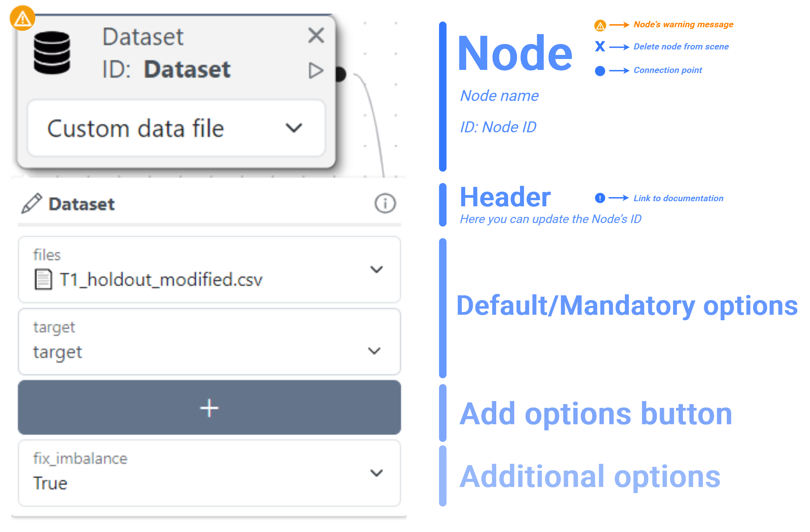The height and width of the screenshot is (532, 810).
Task: Open documentation via the info icon
Action: (x=385, y=204)
